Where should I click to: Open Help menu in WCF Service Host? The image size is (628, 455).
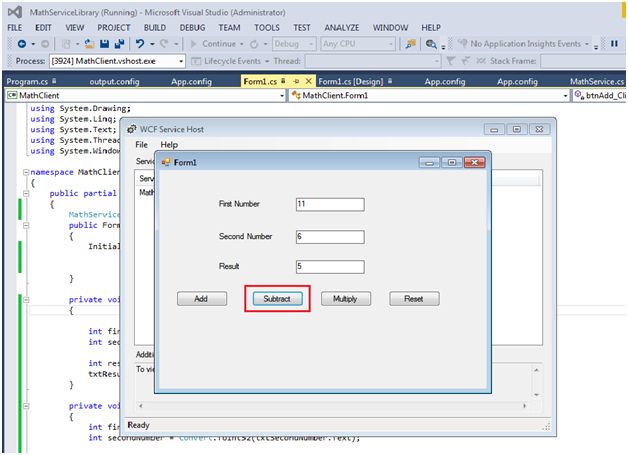[169, 145]
